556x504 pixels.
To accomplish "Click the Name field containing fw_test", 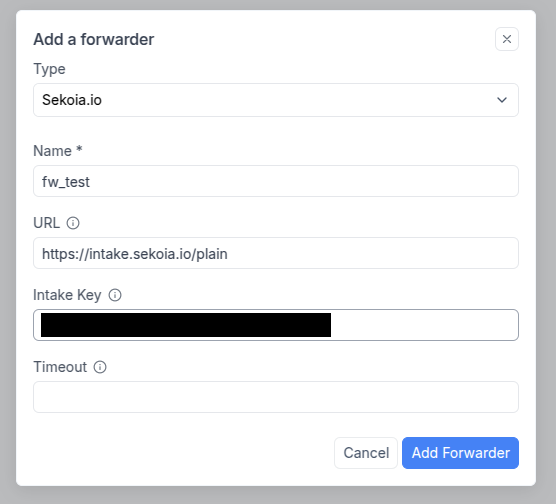I will click(276, 181).
